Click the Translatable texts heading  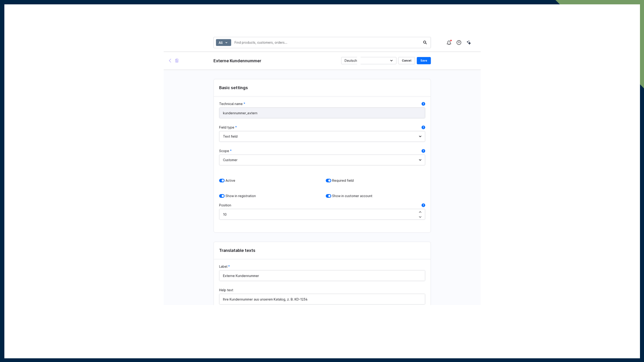(237, 250)
